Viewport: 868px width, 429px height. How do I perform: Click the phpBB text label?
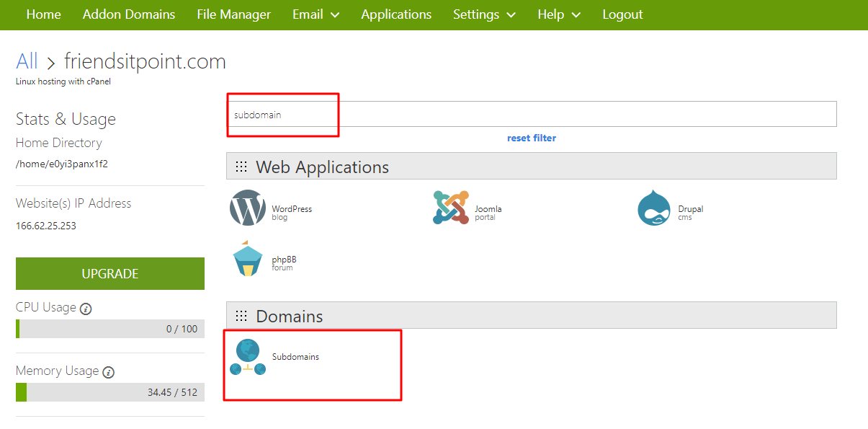(284, 260)
